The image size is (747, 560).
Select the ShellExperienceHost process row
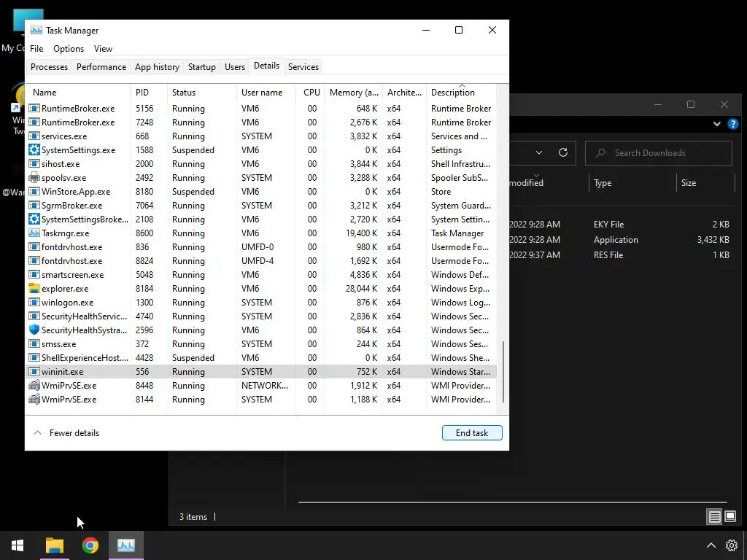(x=261, y=357)
